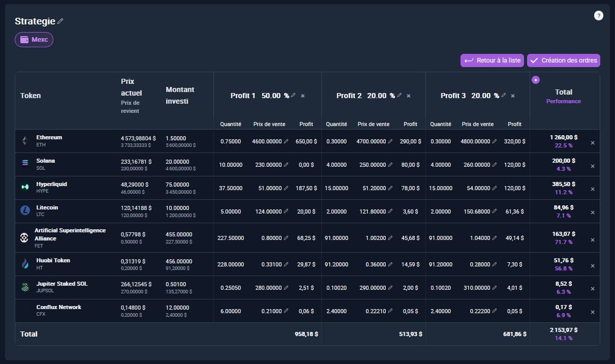Select the Mexc wallet tag

34,40
